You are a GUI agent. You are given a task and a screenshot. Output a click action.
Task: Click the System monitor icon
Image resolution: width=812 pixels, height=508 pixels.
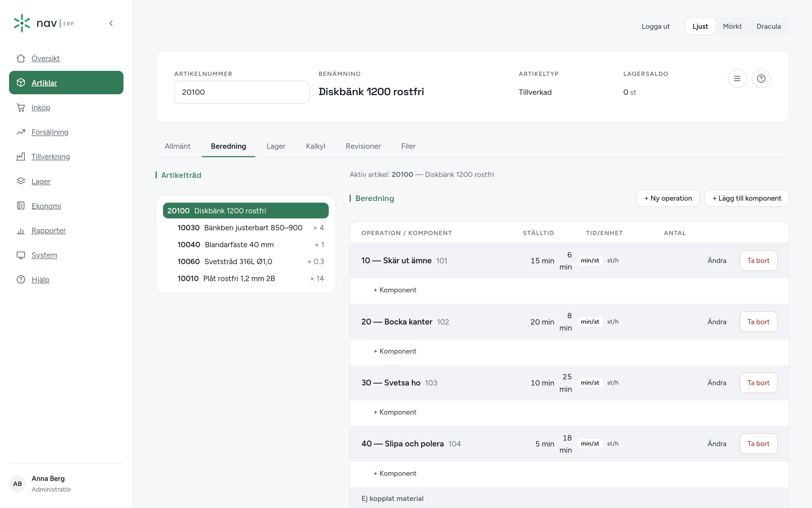(21, 255)
